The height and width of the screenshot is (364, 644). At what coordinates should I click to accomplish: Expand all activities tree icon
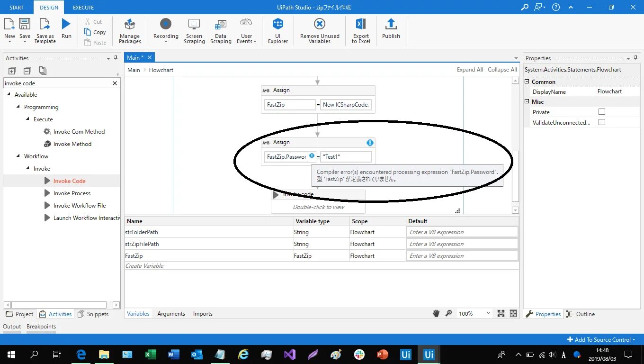point(12,71)
